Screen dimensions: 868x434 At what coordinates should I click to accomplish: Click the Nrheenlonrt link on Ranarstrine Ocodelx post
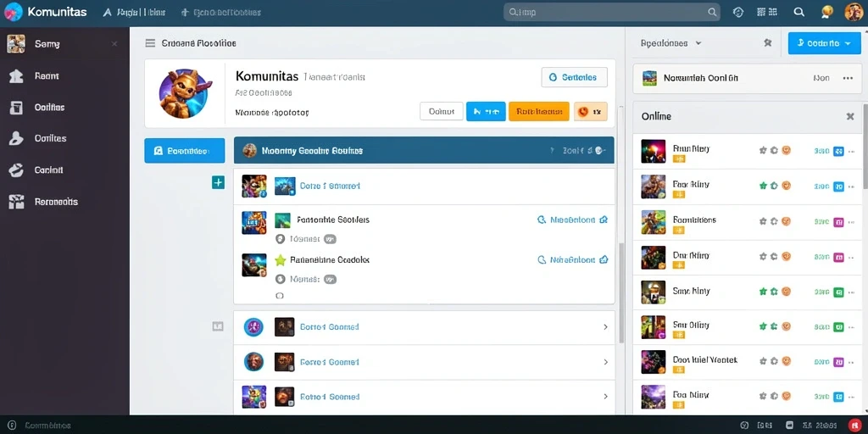coord(572,259)
